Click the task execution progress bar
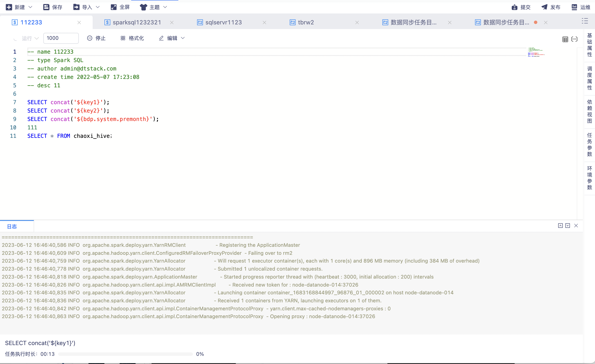595x364 pixels. click(125, 354)
